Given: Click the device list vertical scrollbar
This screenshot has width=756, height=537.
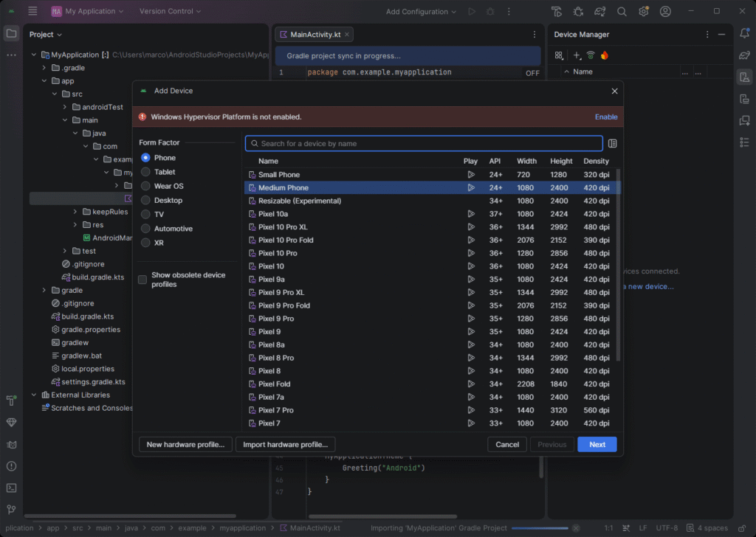Looking at the screenshot, I should (x=618, y=265).
